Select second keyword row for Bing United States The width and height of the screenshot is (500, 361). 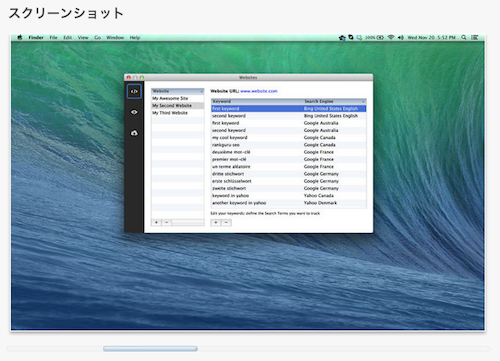(x=289, y=116)
